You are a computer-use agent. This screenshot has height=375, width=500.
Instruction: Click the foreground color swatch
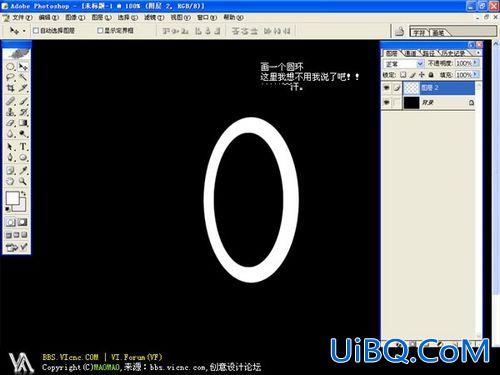(13, 198)
